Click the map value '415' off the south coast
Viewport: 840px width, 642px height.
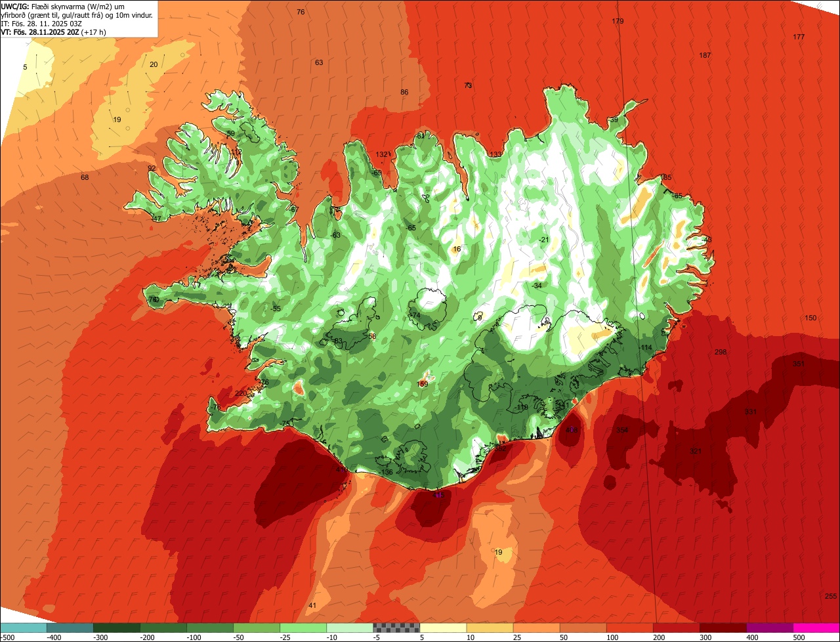(x=438, y=495)
